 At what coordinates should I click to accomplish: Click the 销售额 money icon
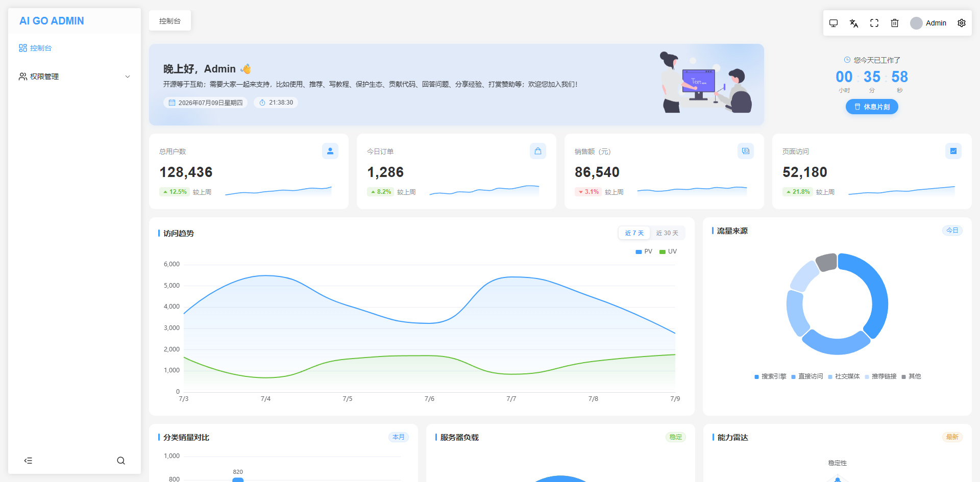[746, 151]
